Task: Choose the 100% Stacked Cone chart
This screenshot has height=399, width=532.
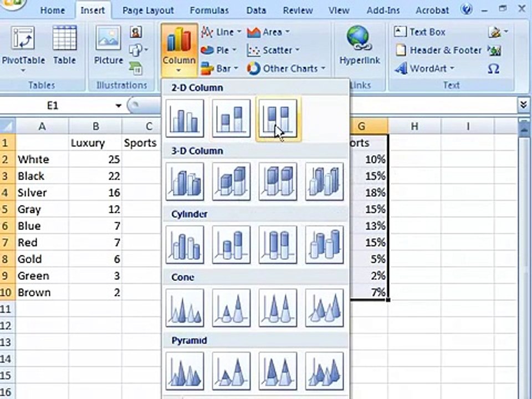Action: 278,308
